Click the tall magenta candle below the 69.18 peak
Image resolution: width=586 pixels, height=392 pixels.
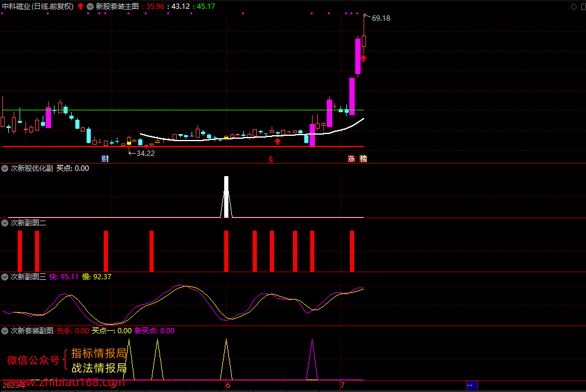(358, 56)
